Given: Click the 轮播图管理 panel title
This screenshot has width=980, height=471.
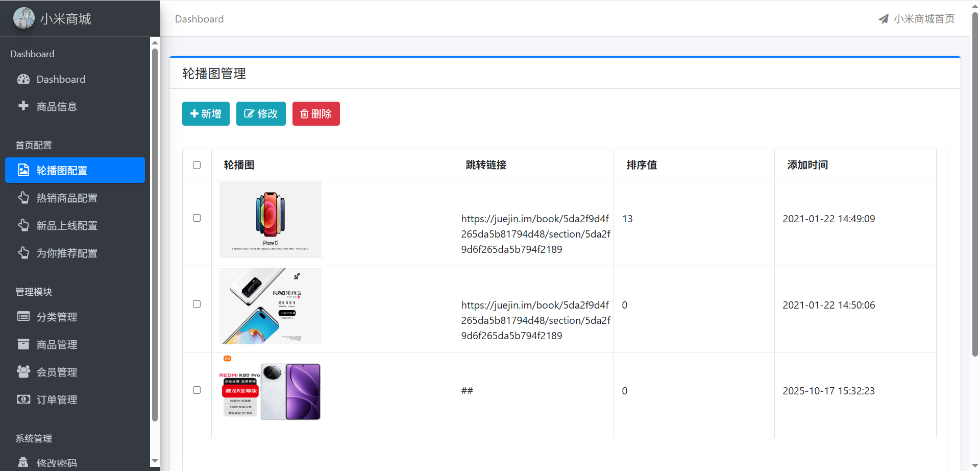Looking at the screenshot, I should tap(214, 74).
